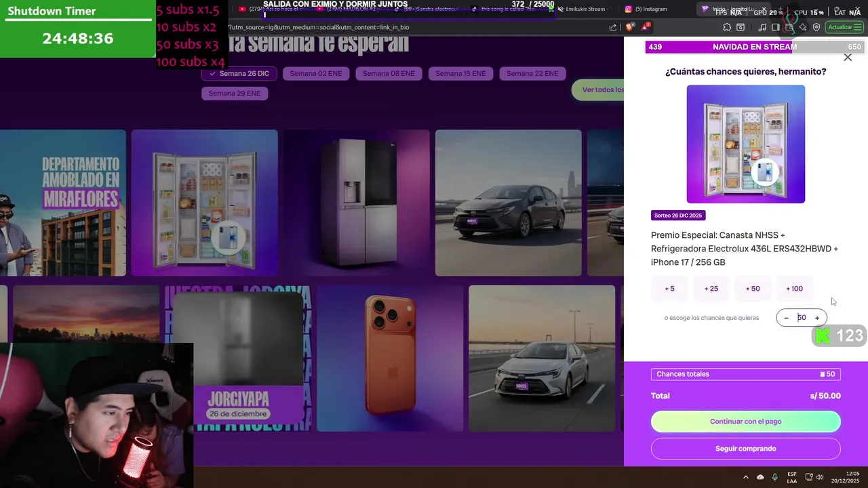Click the Actualizar browser update button

[x=844, y=27]
